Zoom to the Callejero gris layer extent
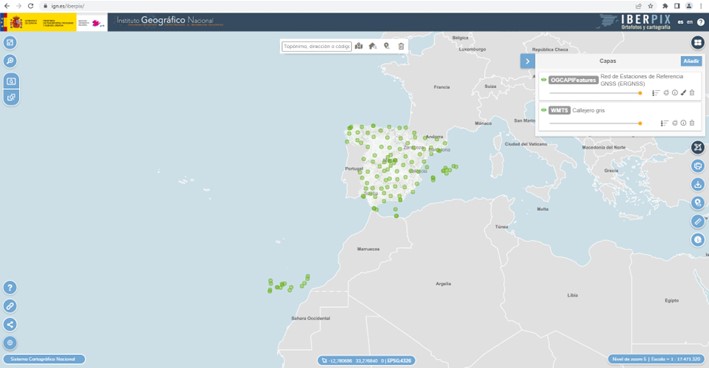The height and width of the screenshot is (368, 709). (675, 123)
